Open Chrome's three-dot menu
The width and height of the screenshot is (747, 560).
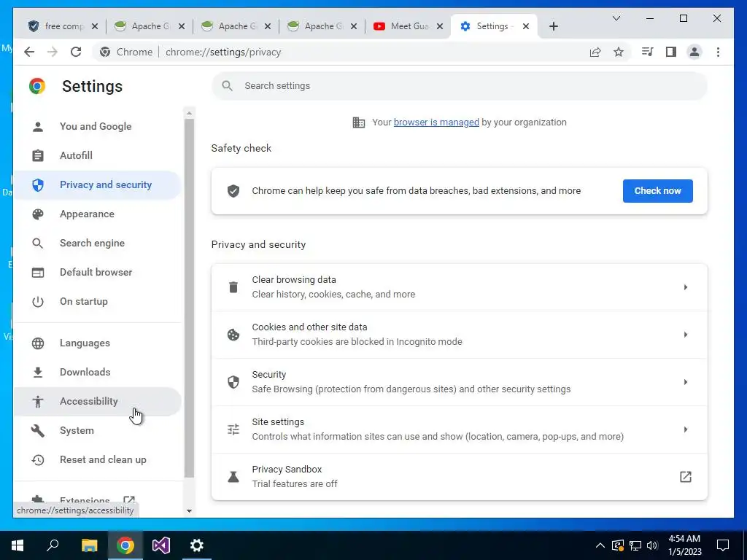click(x=718, y=52)
